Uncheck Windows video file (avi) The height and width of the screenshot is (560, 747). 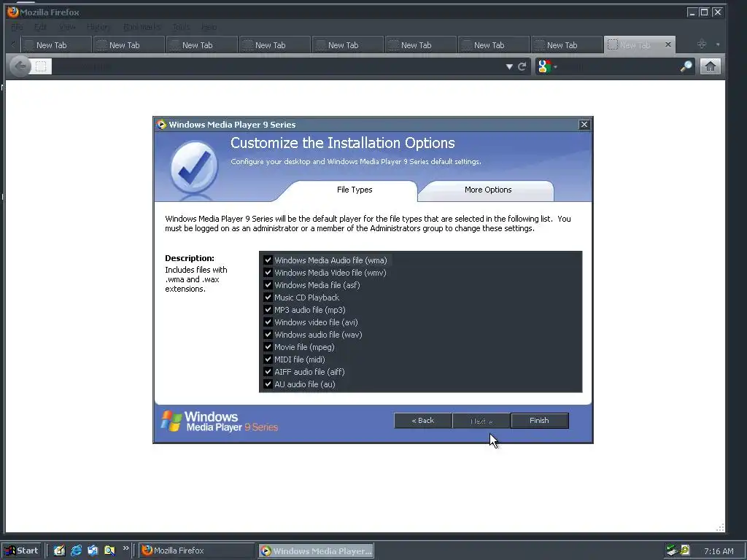coord(268,322)
